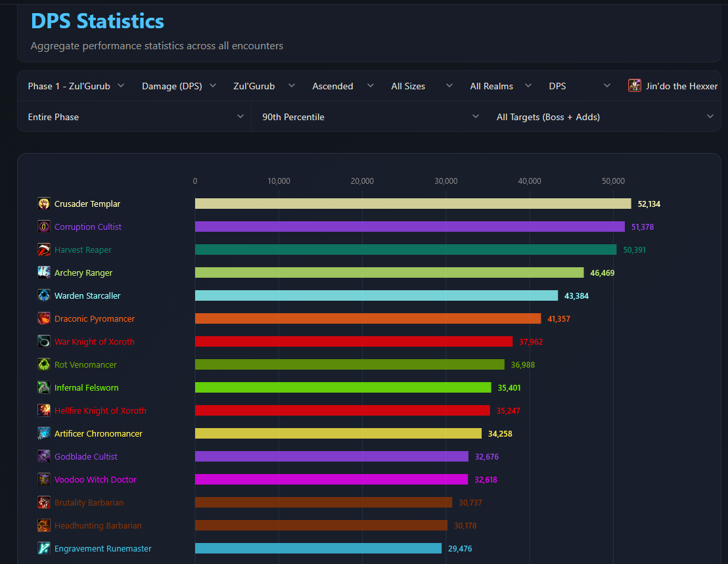The width and height of the screenshot is (728, 564).
Task: Open the War Knight of Xoroth link
Action: (94, 342)
